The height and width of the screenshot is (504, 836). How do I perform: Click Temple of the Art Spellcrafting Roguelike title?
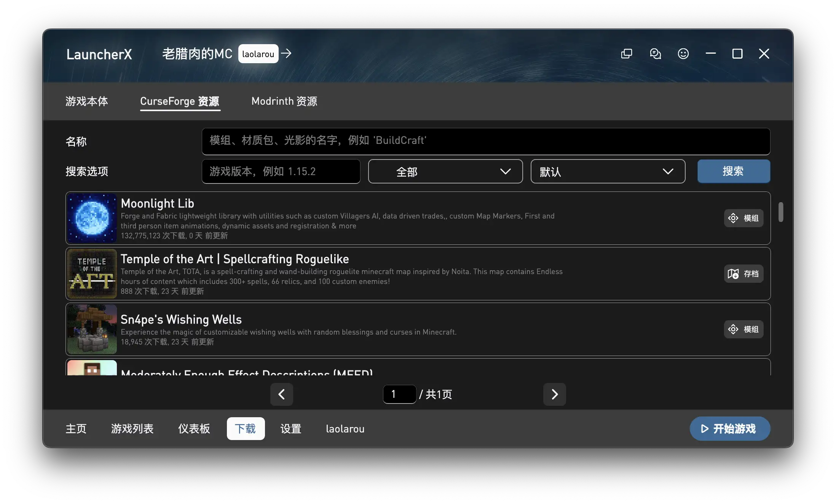click(235, 259)
